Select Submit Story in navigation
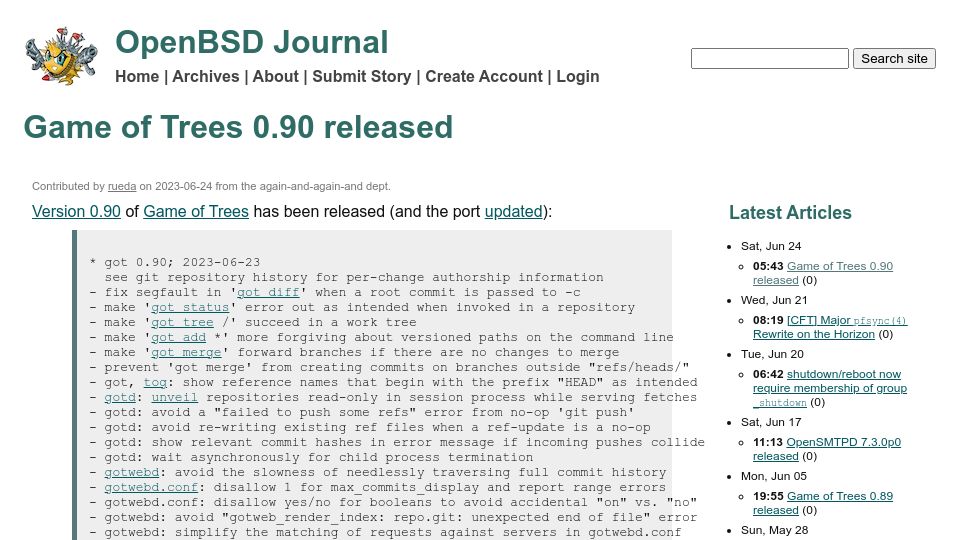This screenshot has height=540, width=960. pos(362,77)
